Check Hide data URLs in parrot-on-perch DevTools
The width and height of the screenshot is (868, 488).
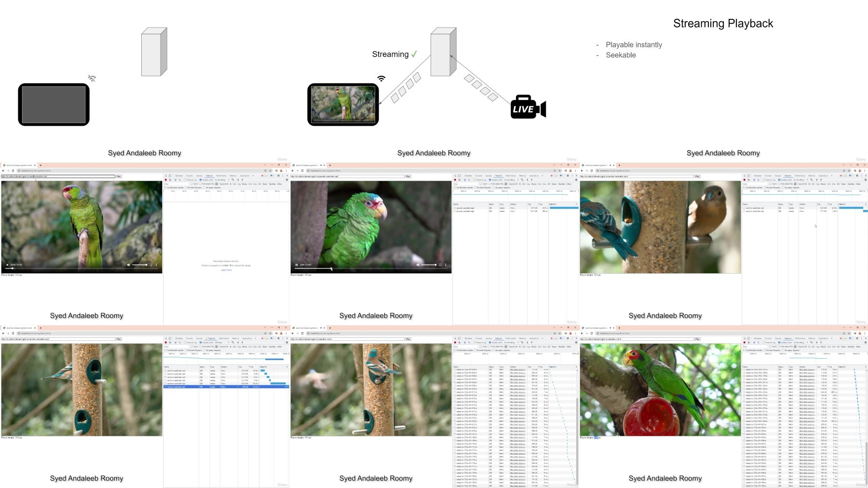click(200, 184)
